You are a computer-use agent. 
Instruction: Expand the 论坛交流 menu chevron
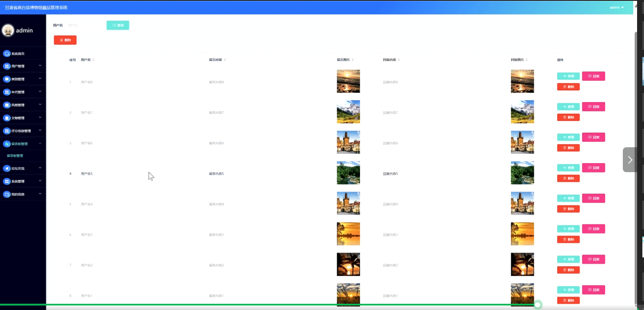(40, 168)
